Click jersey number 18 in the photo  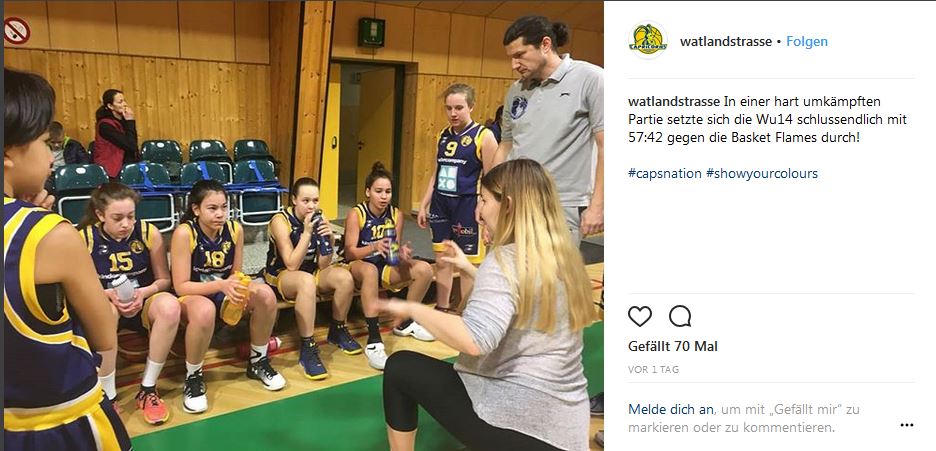214,258
